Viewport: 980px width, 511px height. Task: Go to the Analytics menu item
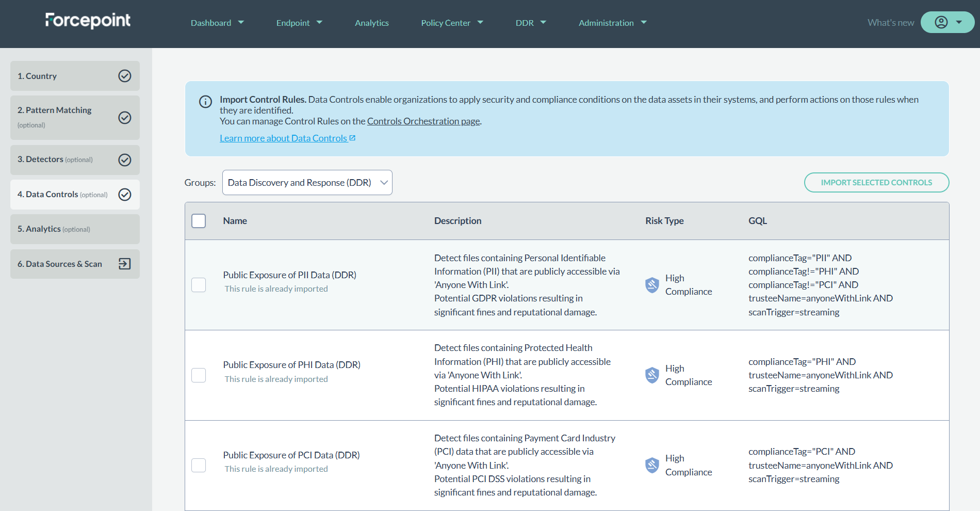click(371, 23)
